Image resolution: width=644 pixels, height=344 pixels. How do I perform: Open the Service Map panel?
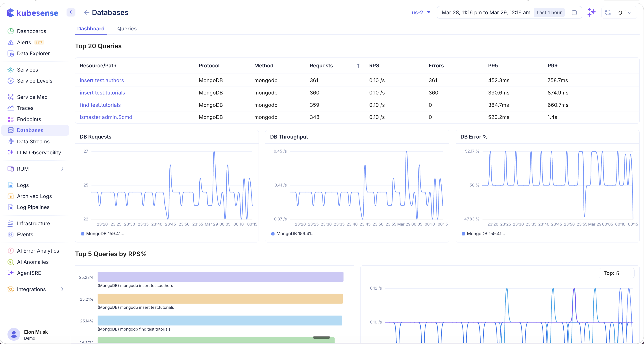[32, 97]
